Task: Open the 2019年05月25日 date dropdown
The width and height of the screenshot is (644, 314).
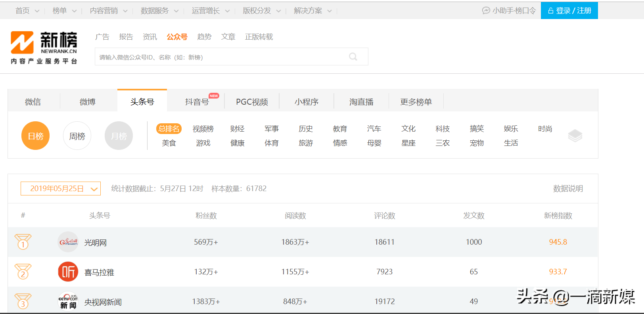Action: pyautogui.click(x=61, y=189)
